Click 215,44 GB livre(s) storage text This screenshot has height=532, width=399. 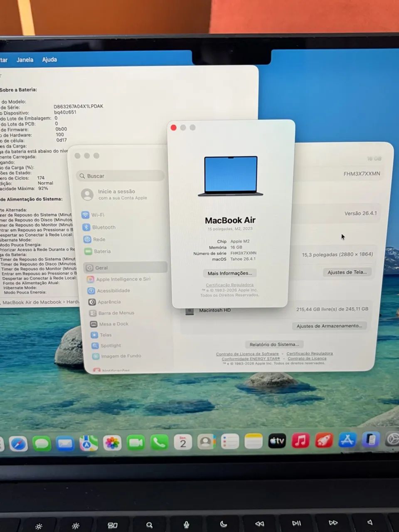(332, 309)
